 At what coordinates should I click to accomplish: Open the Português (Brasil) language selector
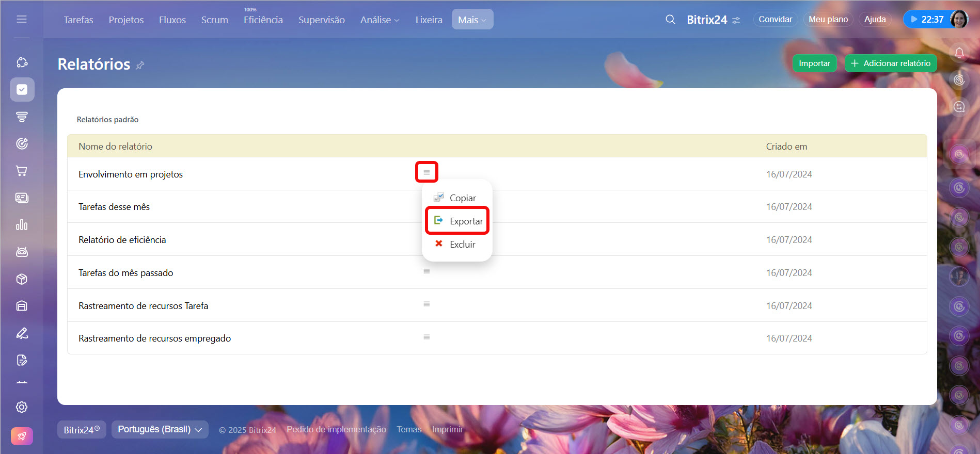click(160, 429)
